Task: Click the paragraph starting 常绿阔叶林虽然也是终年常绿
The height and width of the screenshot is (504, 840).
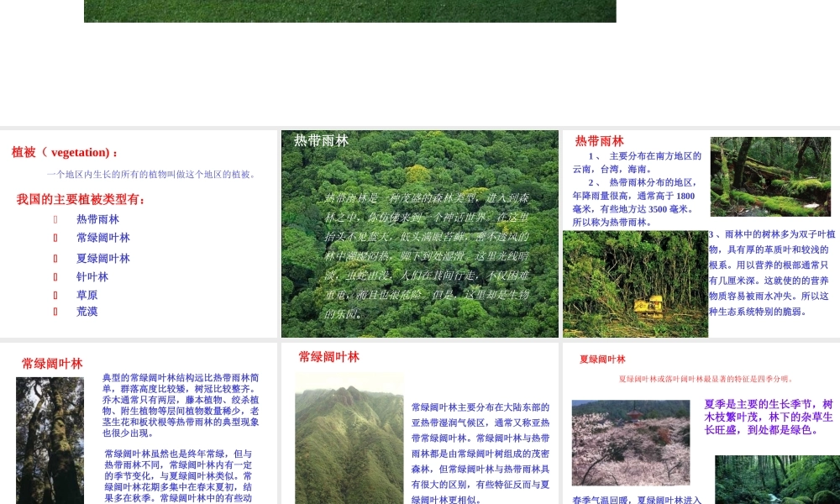Action: (x=178, y=476)
